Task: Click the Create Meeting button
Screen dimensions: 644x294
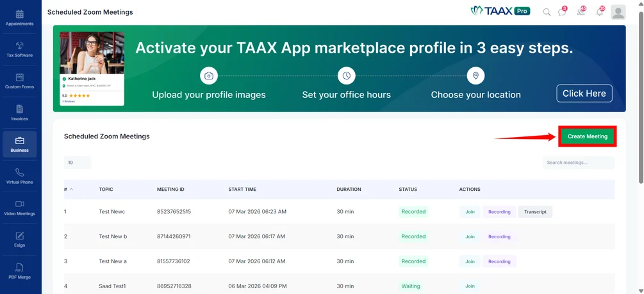Action: 588,136
